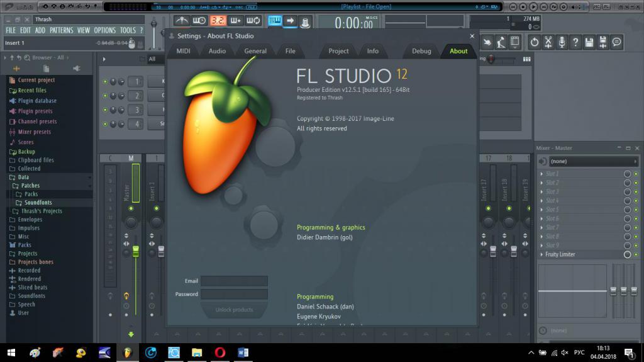This screenshot has width=644, height=362.
Task: Open the OPTIONS menu
Action: pos(105,30)
